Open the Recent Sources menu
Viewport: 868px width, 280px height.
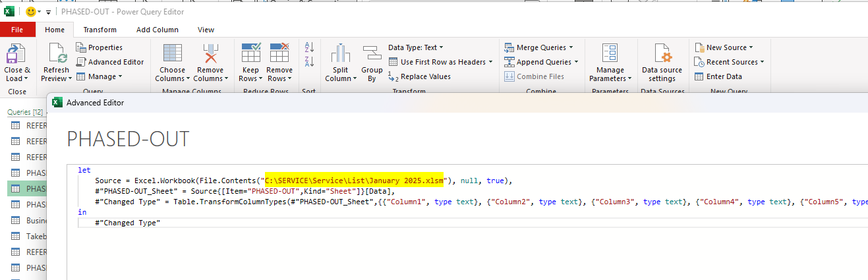pos(729,62)
